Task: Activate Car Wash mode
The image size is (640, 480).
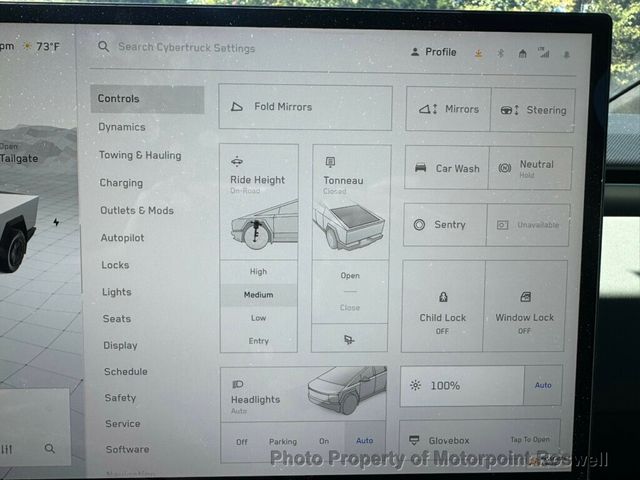Action: coord(446,168)
